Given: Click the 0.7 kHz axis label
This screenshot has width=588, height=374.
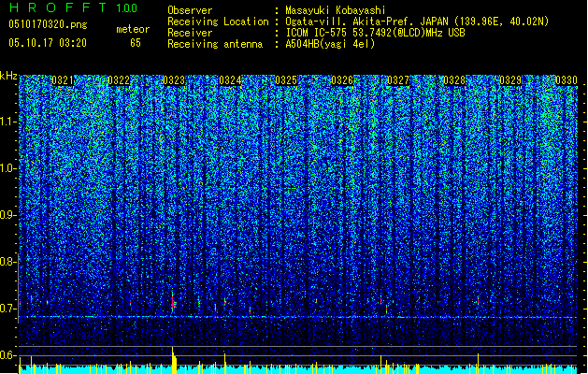Looking at the screenshot, I should pyautogui.click(x=7, y=309).
